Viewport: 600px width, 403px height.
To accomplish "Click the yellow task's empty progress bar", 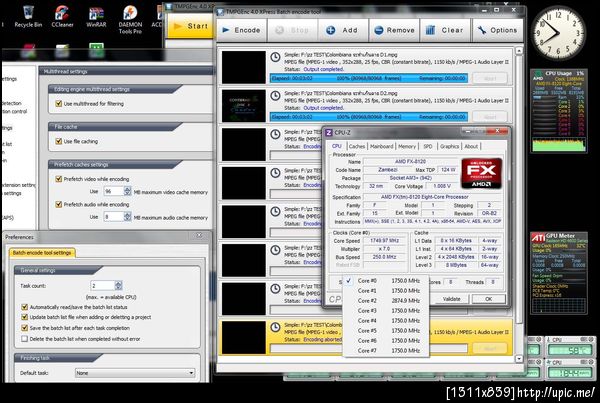I will coord(368,348).
